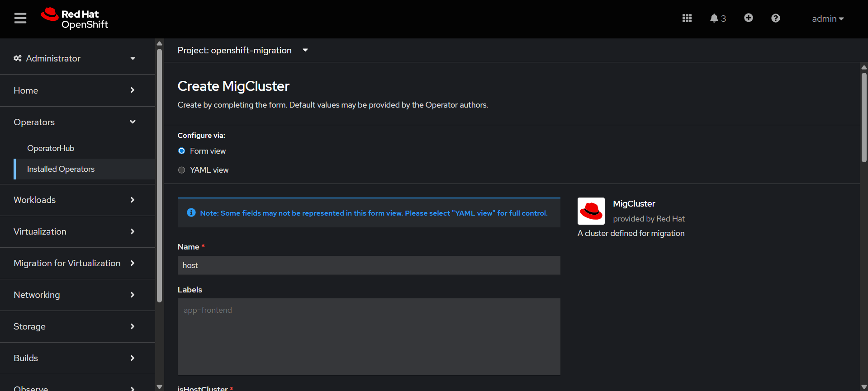
Task: Expand the Workloads navigation section
Action: [x=75, y=200]
